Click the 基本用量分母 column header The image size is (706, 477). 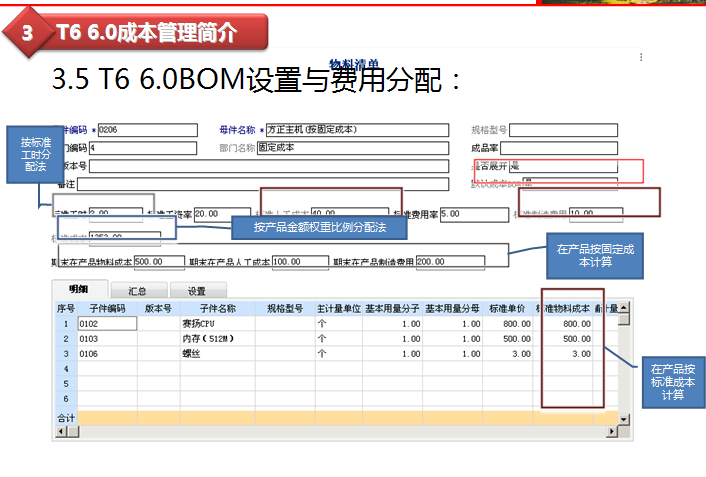tap(453, 309)
